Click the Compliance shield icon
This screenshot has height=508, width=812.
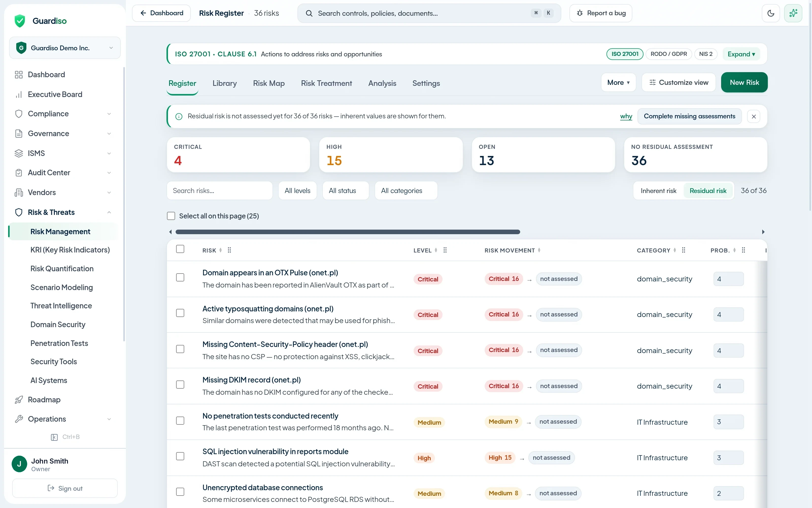pyautogui.click(x=19, y=114)
